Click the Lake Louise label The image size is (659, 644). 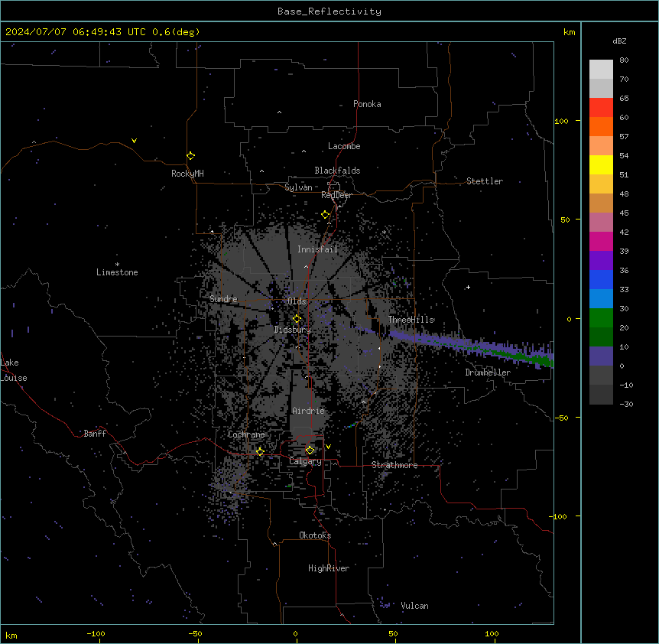14,370
